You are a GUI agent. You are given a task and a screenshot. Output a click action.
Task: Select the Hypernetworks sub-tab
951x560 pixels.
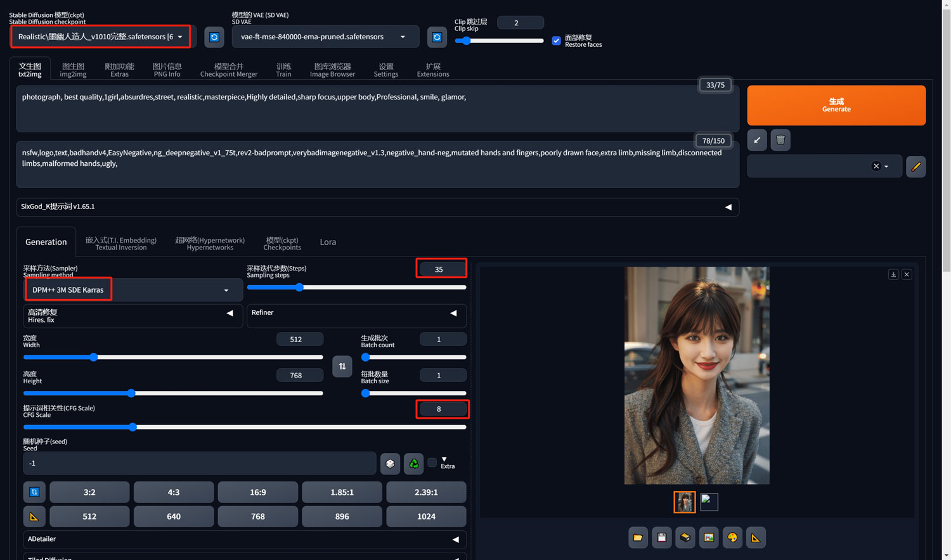[x=210, y=243]
